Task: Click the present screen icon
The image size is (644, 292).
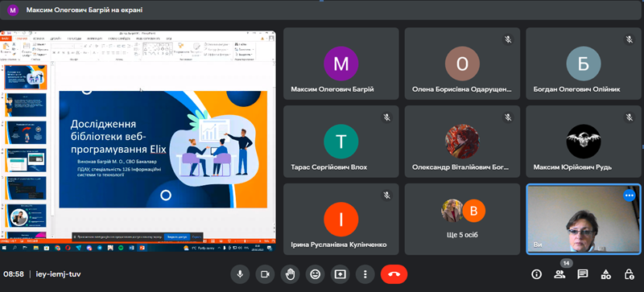Action: (340, 274)
